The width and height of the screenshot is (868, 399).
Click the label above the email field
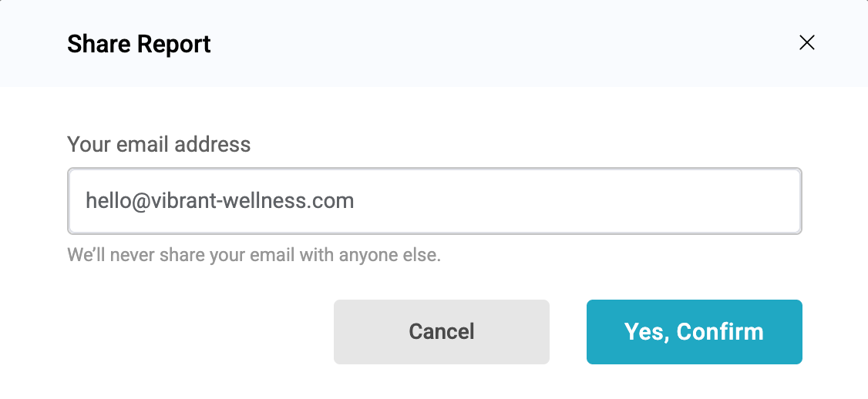point(159,144)
